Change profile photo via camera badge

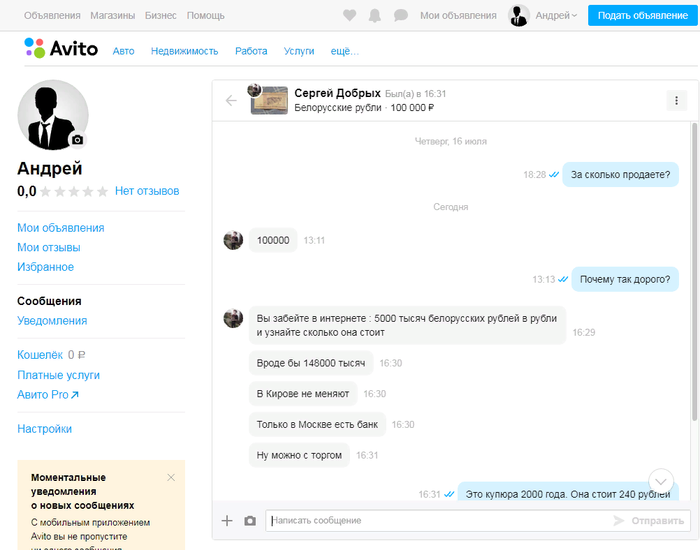[78, 140]
